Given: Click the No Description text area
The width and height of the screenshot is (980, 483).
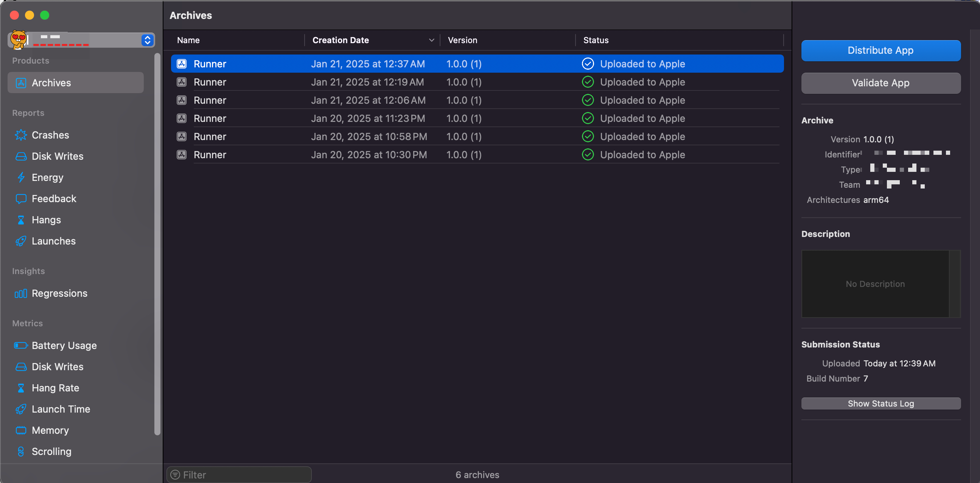Looking at the screenshot, I should coord(875,284).
